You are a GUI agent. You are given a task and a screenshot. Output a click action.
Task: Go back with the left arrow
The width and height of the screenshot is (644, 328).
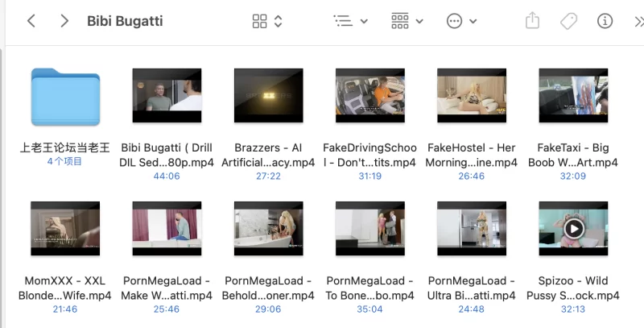[x=31, y=21]
